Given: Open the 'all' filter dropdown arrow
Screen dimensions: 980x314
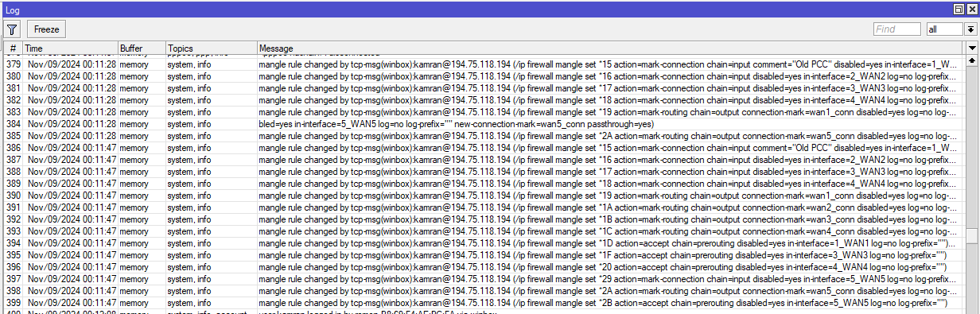Looking at the screenshot, I should [970, 29].
